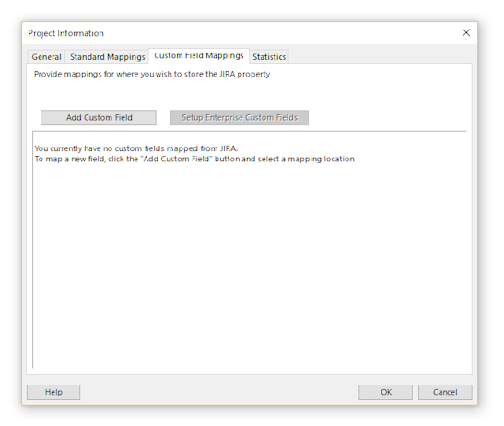Open the Standard Mappings tab
The image size is (504, 426).
(108, 57)
